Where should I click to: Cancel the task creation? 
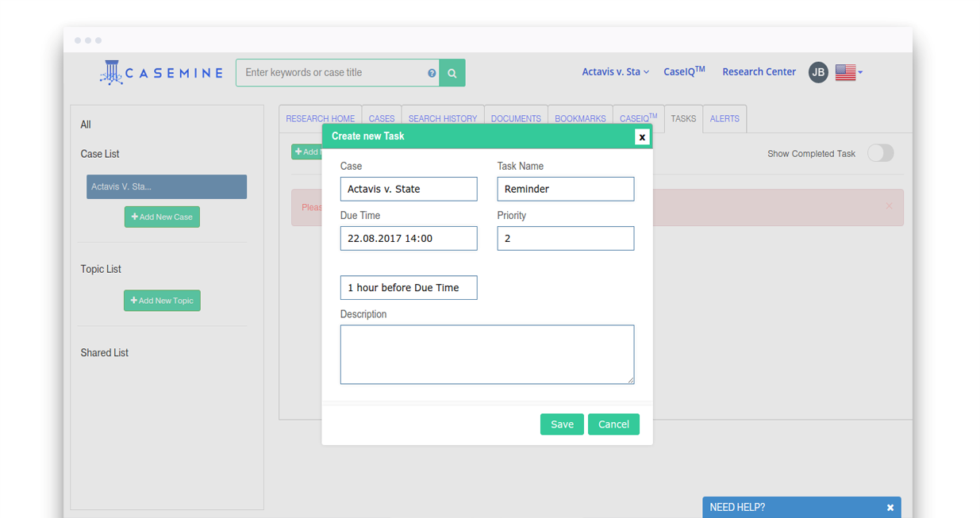613,424
